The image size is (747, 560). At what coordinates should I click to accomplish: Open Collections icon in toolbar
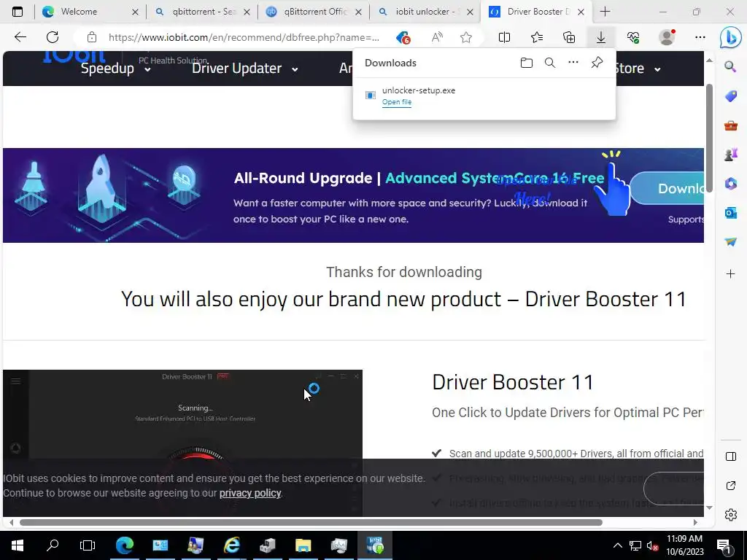[569, 37]
